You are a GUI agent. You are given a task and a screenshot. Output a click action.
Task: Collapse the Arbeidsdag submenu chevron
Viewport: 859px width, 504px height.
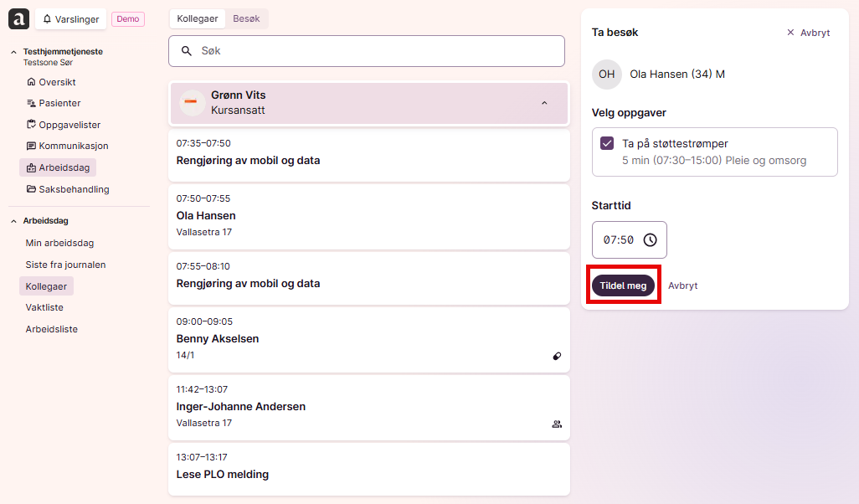coord(13,221)
